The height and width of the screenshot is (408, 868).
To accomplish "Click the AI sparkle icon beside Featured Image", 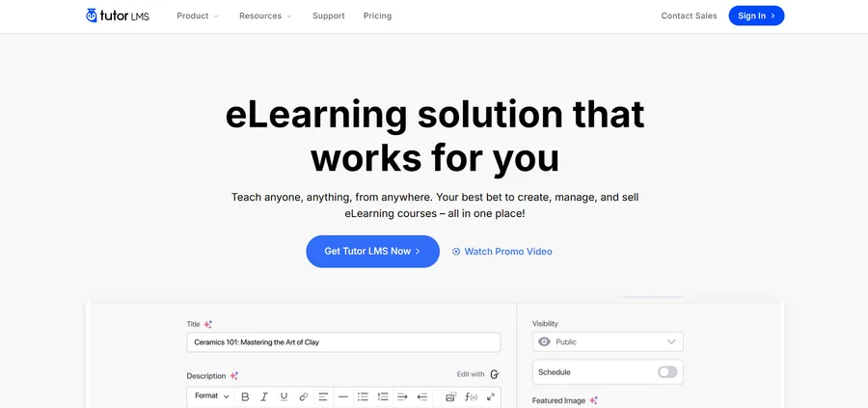I will click(x=593, y=400).
